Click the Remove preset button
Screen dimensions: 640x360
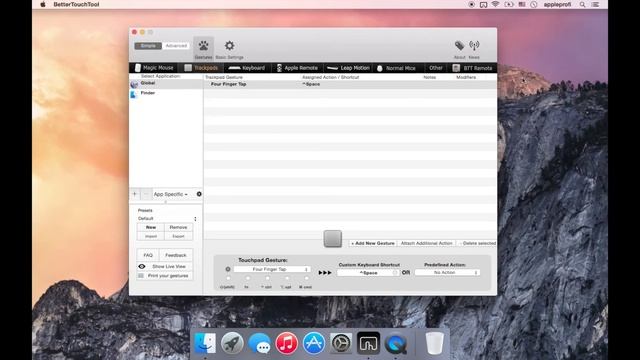[178, 227]
